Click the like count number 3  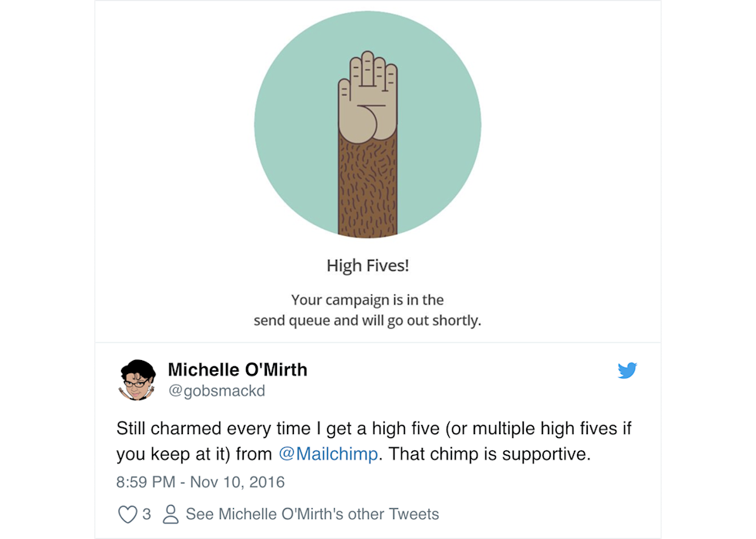click(x=147, y=514)
